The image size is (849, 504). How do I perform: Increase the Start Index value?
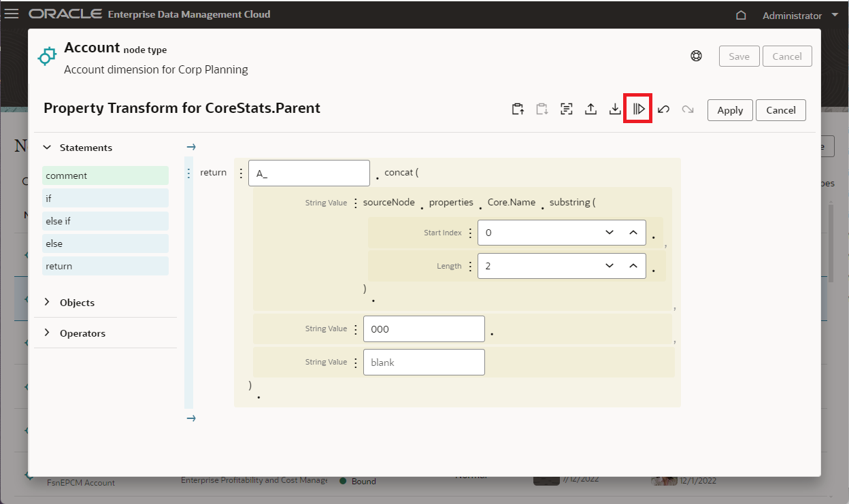tap(633, 233)
